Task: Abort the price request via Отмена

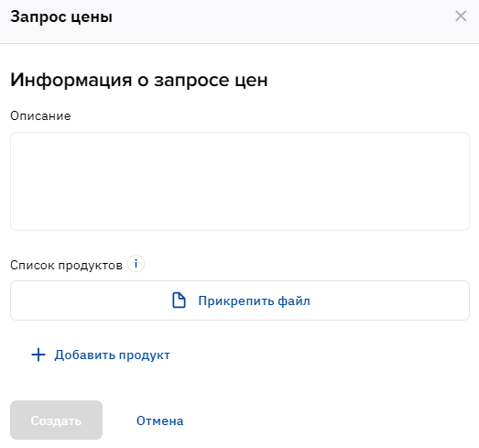Action: [x=159, y=421]
